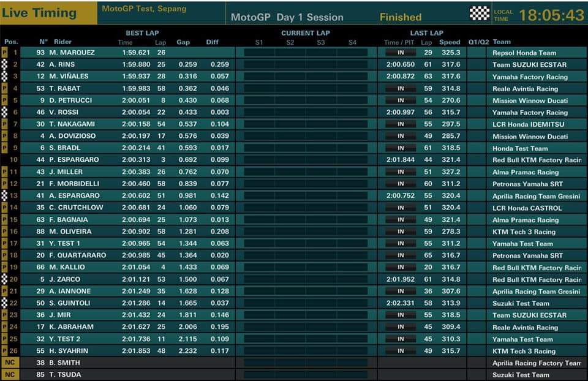Click F. Quartararo best time 2:00.985
The width and height of the screenshot is (588, 381).
click(x=136, y=255)
